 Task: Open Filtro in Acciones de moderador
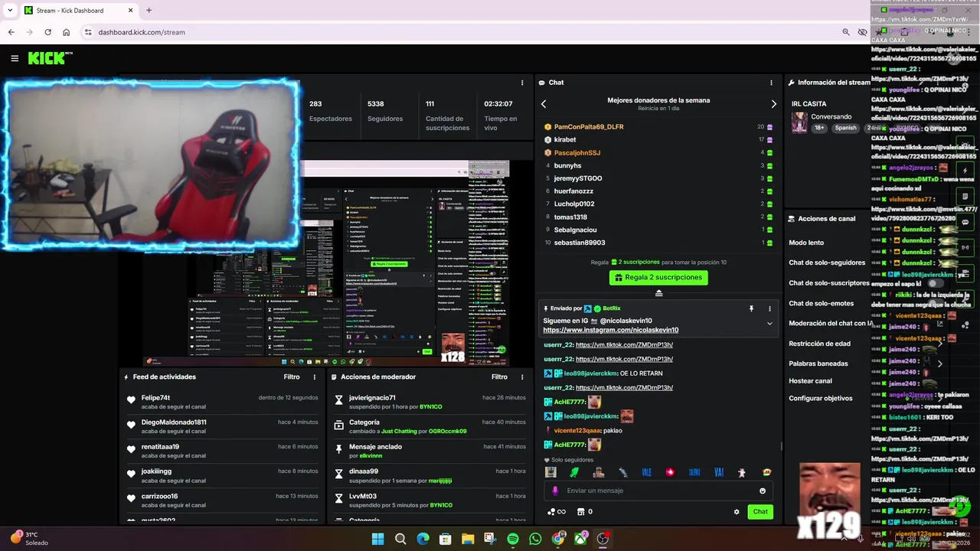click(499, 377)
